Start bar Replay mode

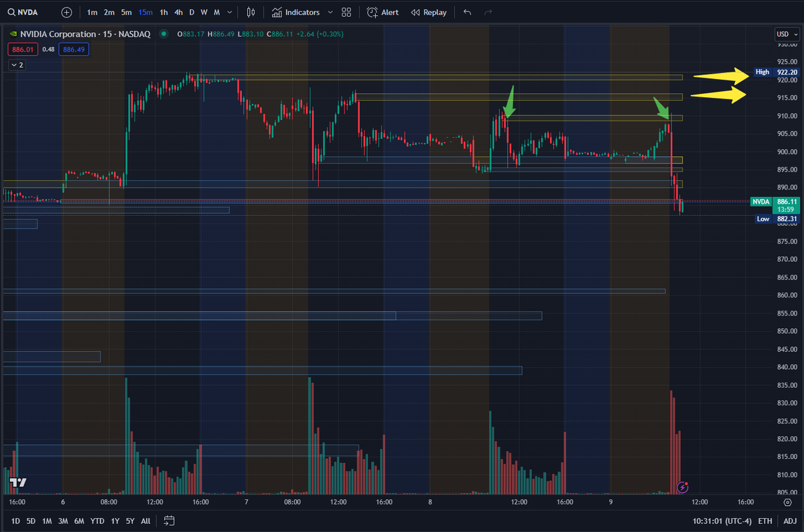tap(429, 12)
